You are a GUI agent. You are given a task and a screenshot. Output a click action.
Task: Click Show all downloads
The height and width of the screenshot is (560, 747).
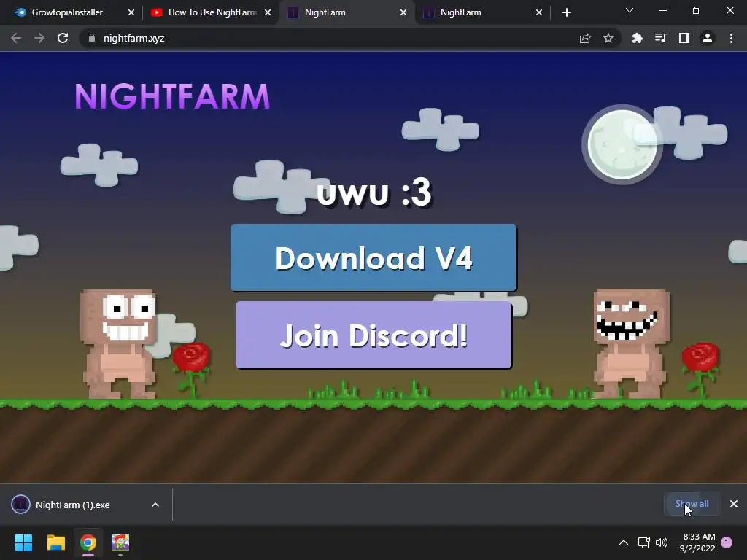click(692, 504)
